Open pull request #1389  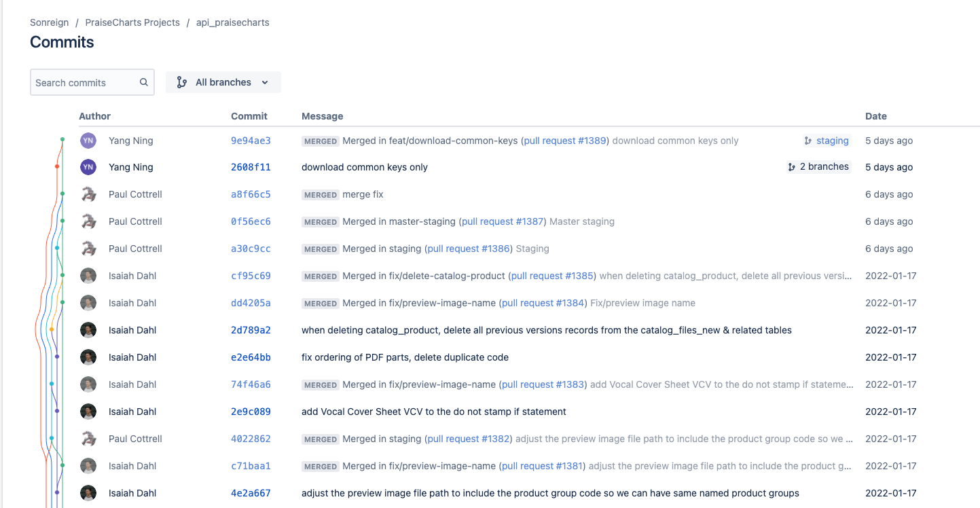click(x=564, y=141)
